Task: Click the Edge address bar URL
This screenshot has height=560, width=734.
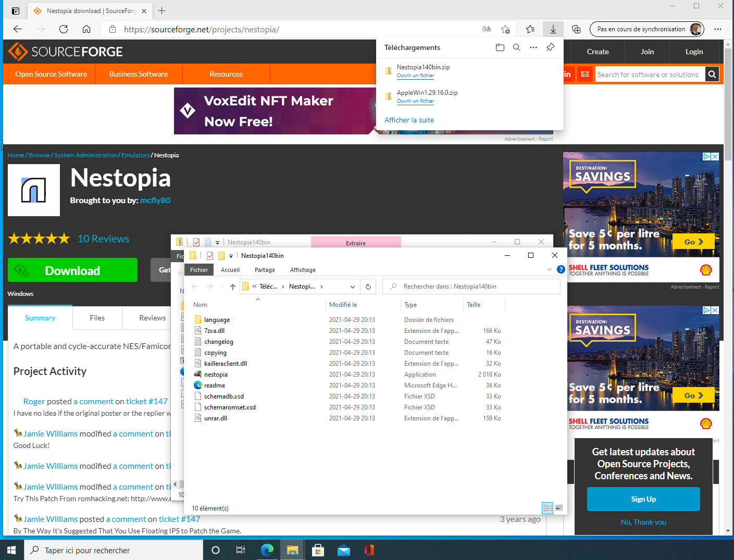Action: [202, 29]
